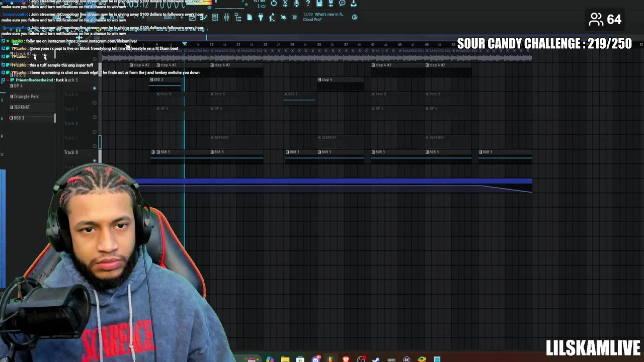Open the Playlist view icon
Image resolution: width=644 pixels, height=362 pixels.
point(192,17)
